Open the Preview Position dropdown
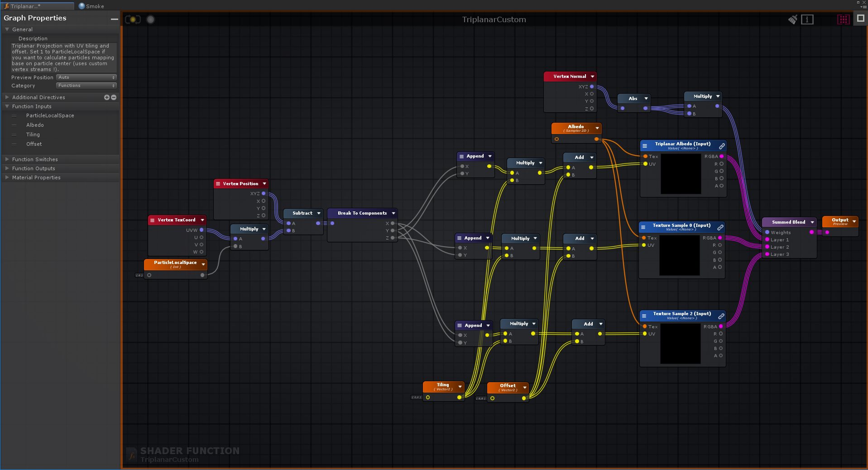868x470 pixels. [86, 77]
